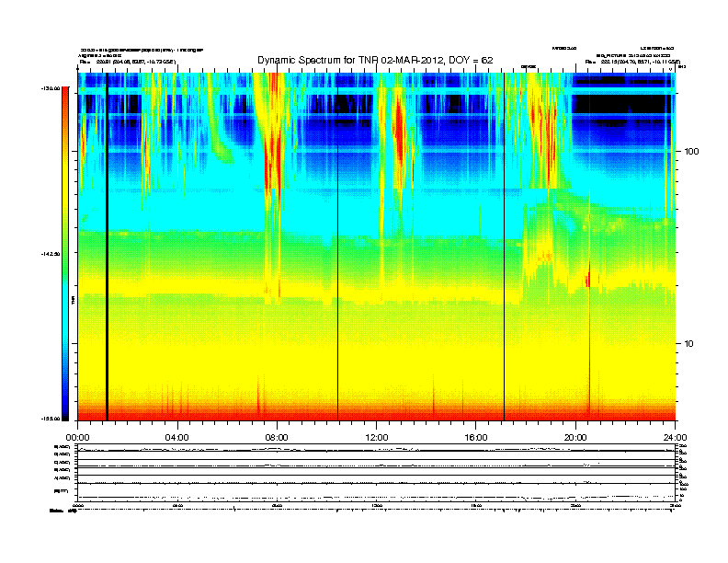This screenshot has width=728, height=563.
Task: Click the 100 frequency axis label
Action: (692, 152)
